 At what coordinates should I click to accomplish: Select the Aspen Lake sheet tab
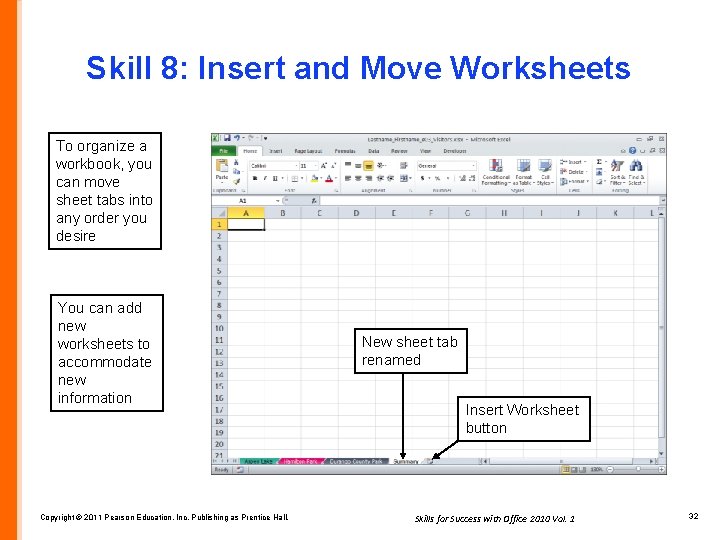coord(259,461)
